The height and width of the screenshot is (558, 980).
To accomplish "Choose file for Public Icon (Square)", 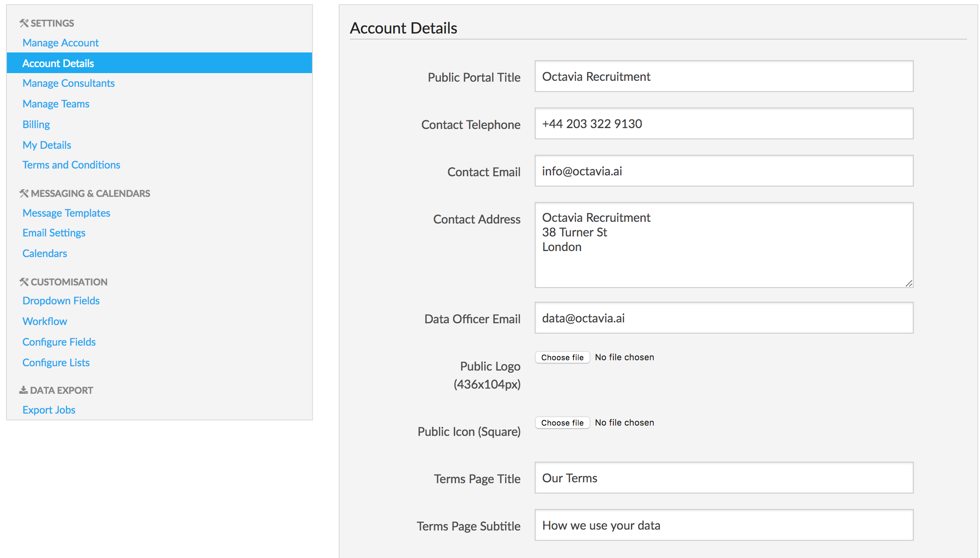I will (x=562, y=423).
